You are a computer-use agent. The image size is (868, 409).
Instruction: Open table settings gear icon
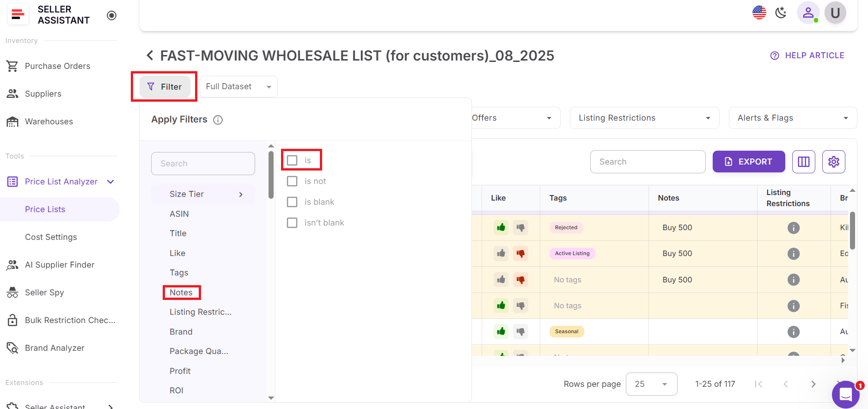pos(833,162)
